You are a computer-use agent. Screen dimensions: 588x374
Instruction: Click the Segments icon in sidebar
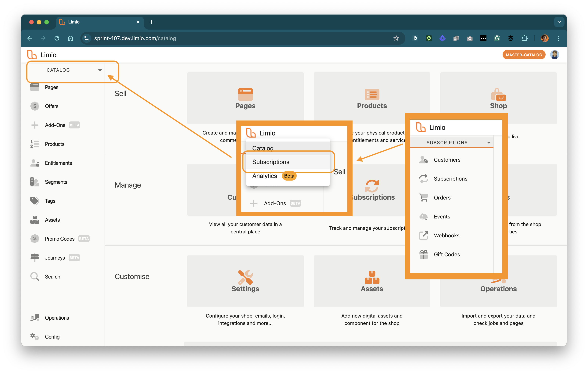tap(35, 182)
